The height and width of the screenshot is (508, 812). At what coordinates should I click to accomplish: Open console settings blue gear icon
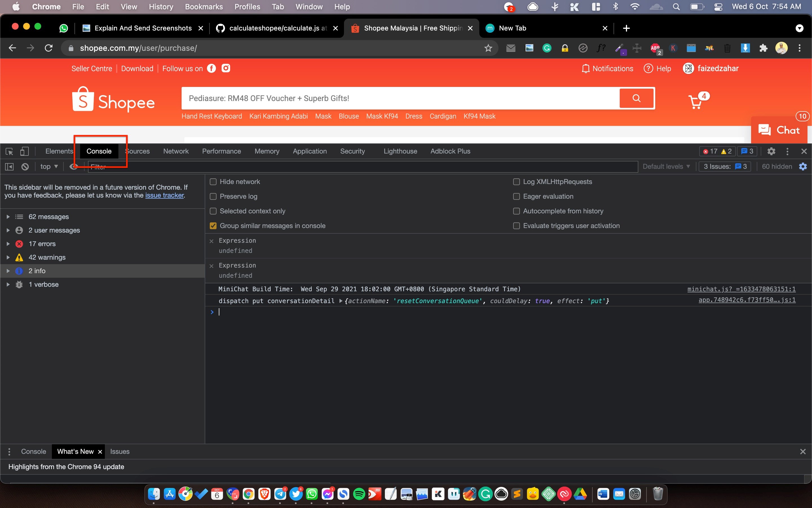(803, 167)
